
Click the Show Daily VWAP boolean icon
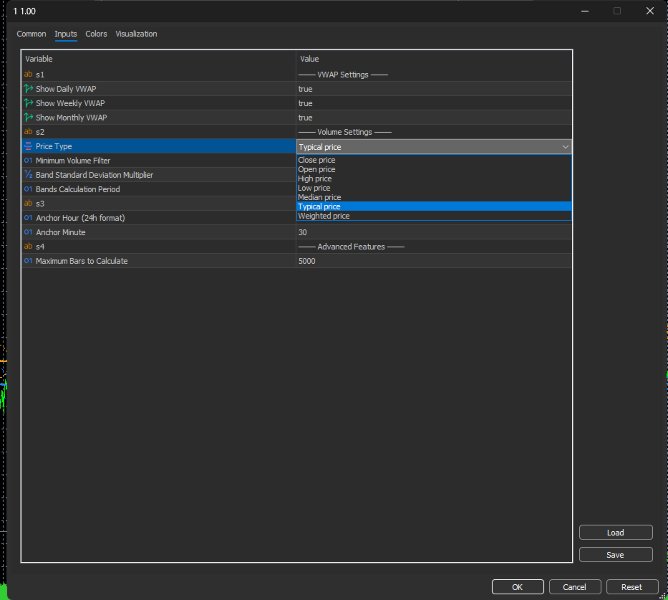click(28, 89)
